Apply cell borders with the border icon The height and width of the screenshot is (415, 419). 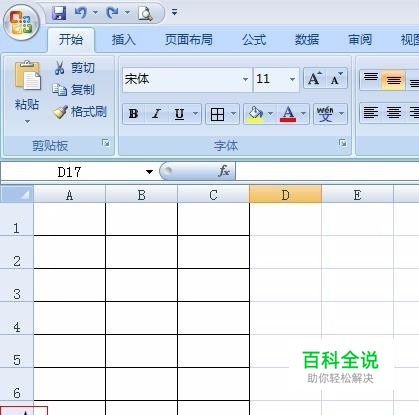coord(217,114)
